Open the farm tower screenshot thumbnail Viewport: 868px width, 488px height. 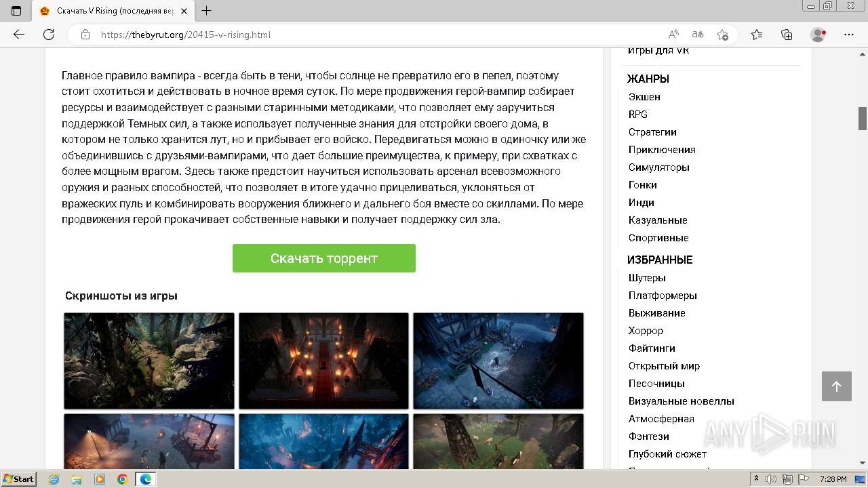pos(498,441)
